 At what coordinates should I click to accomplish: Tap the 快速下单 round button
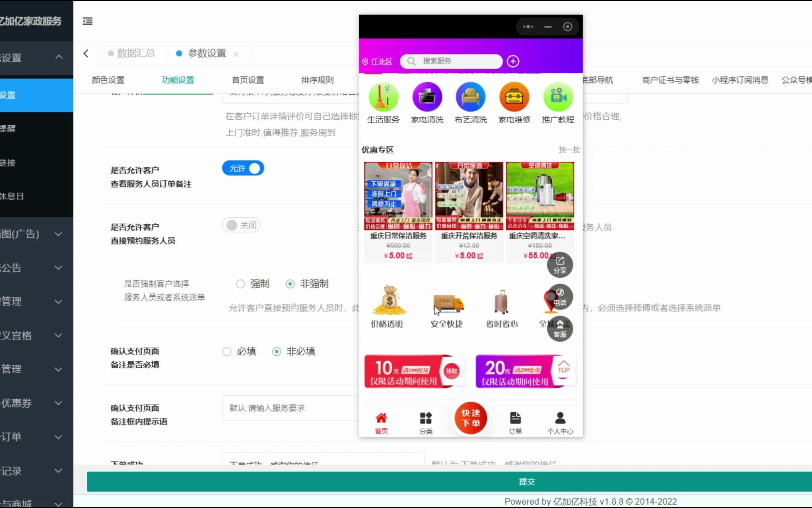[470, 418]
